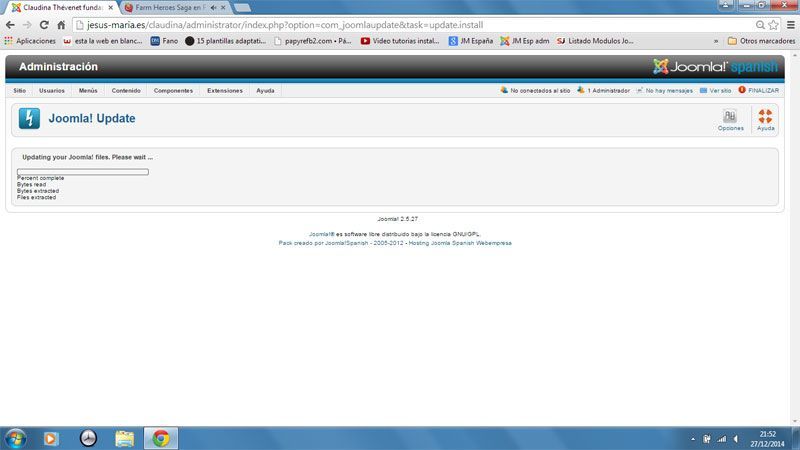This screenshot has height=450, width=800.
Task: Click the network signal tray icon
Action: (721, 439)
